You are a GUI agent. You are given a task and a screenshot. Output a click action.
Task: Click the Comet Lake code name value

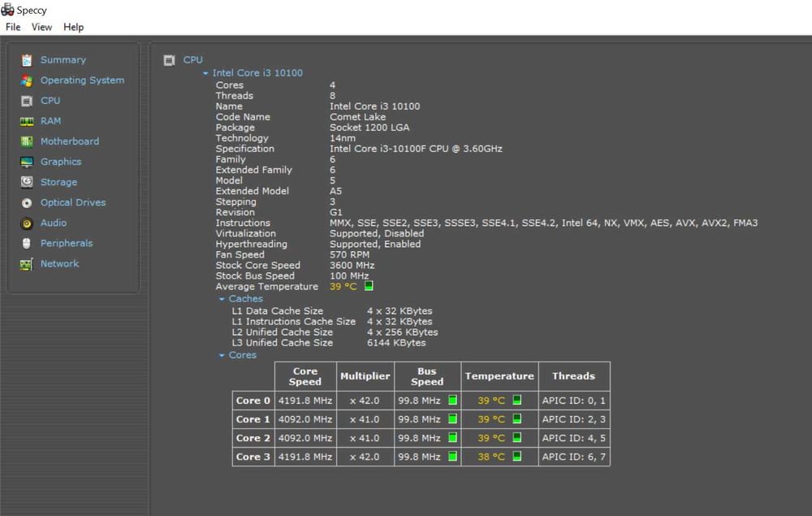tap(357, 117)
